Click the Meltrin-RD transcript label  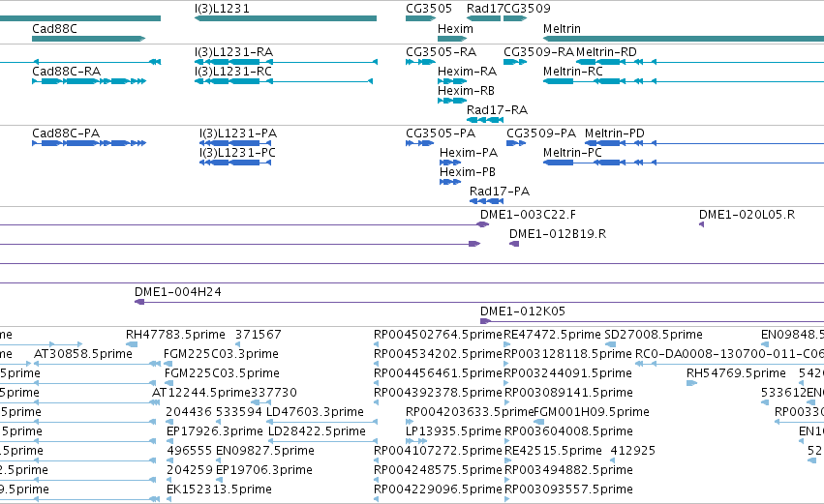[606, 52]
